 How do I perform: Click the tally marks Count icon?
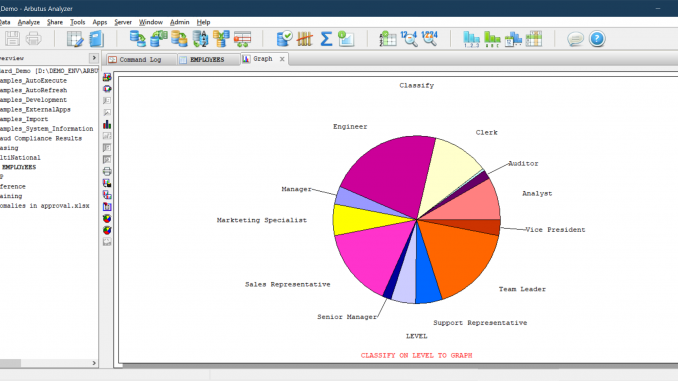point(305,39)
